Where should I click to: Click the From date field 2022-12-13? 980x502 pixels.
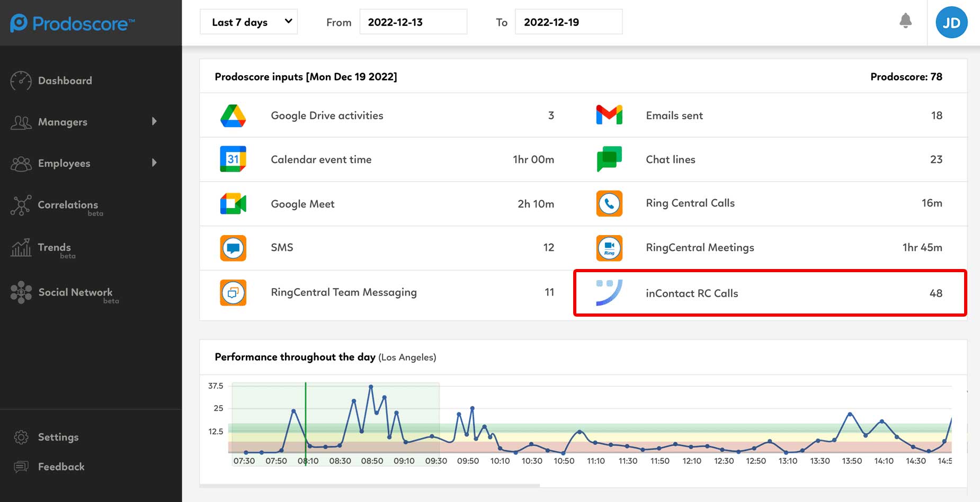point(413,22)
